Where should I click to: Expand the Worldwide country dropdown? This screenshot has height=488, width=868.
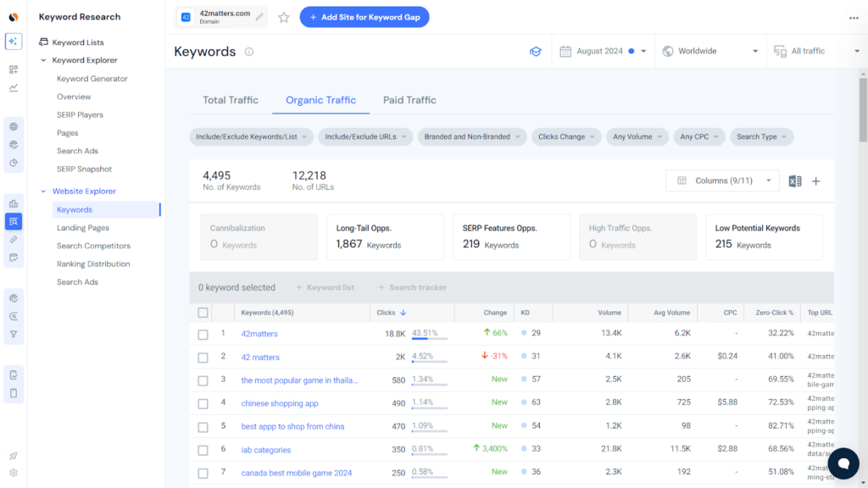click(709, 52)
